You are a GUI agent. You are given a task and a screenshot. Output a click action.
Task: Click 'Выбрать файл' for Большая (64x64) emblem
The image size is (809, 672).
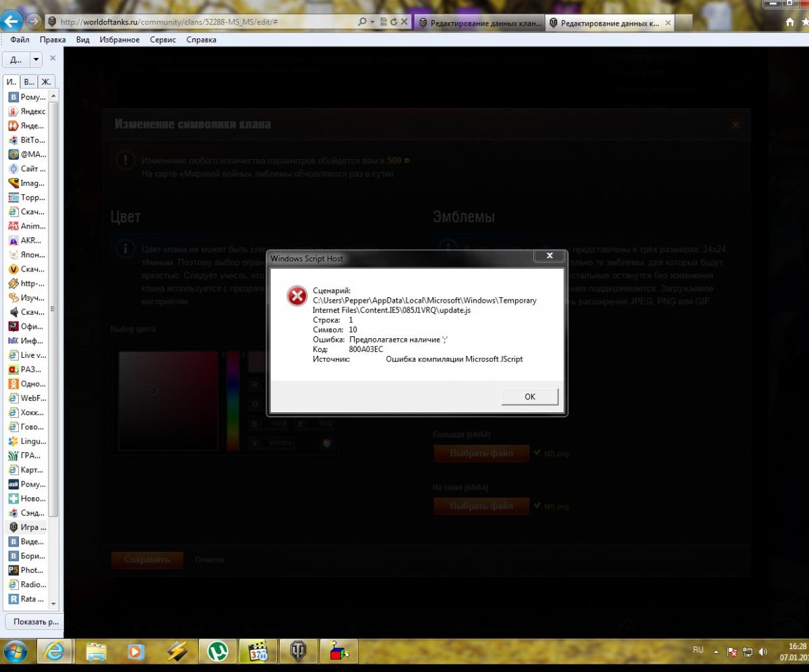pos(481,454)
